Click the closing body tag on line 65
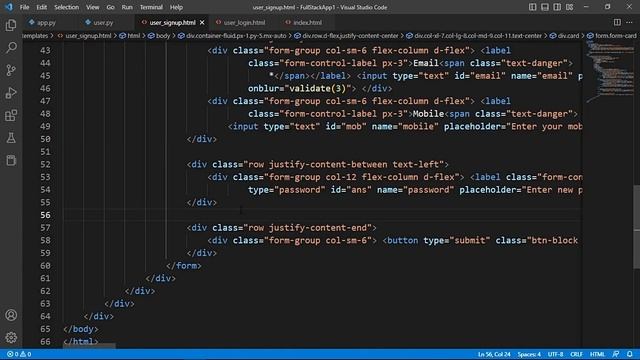The image size is (640, 360). pyautogui.click(x=81, y=329)
